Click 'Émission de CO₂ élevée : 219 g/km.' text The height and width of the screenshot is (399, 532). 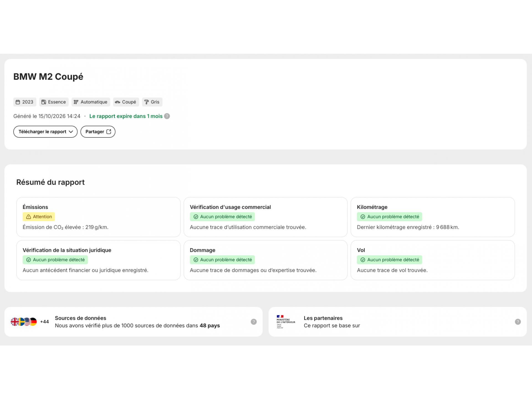(x=65, y=227)
